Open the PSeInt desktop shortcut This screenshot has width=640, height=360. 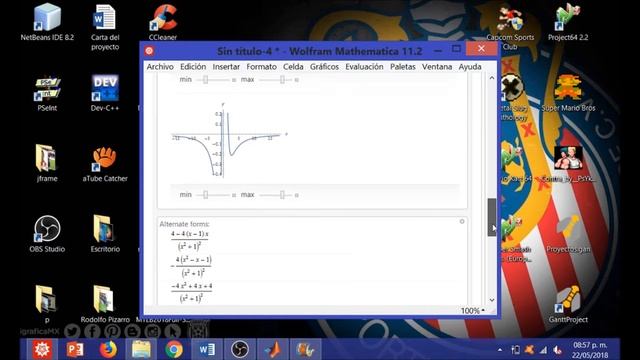point(47,93)
